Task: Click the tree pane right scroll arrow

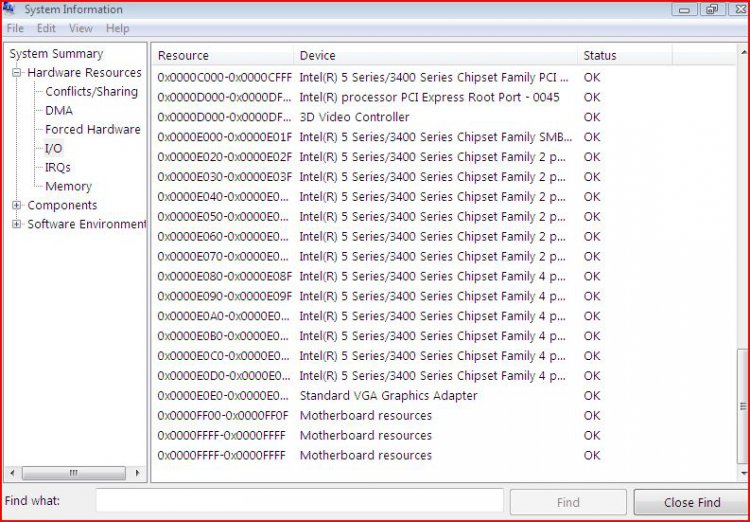Action: [x=138, y=473]
